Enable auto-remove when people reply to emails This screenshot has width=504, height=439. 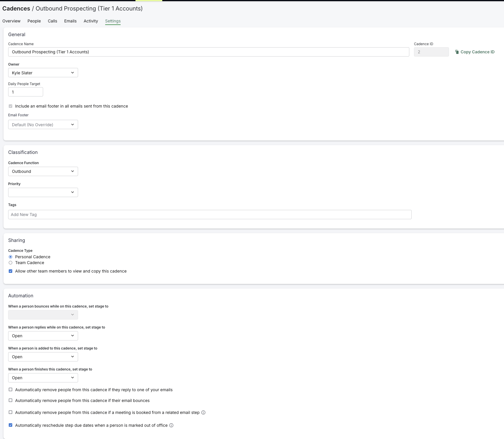tap(10, 390)
